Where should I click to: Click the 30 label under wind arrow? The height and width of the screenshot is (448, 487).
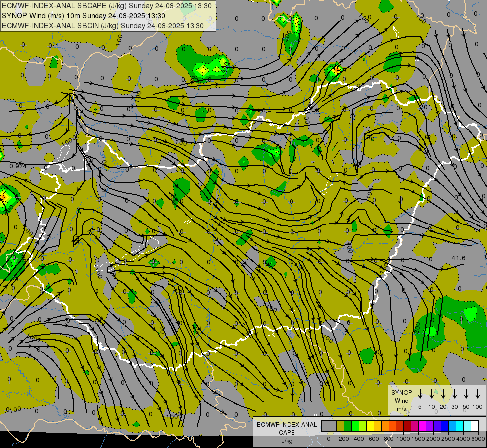(x=454, y=407)
